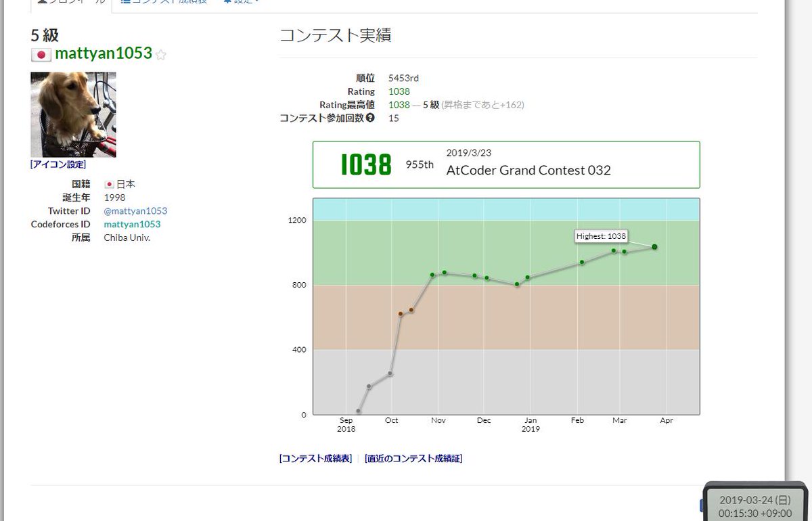Click the Highest: 1038 tooltip
Viewport: 812px width, 521px height.
click(600, 236)
